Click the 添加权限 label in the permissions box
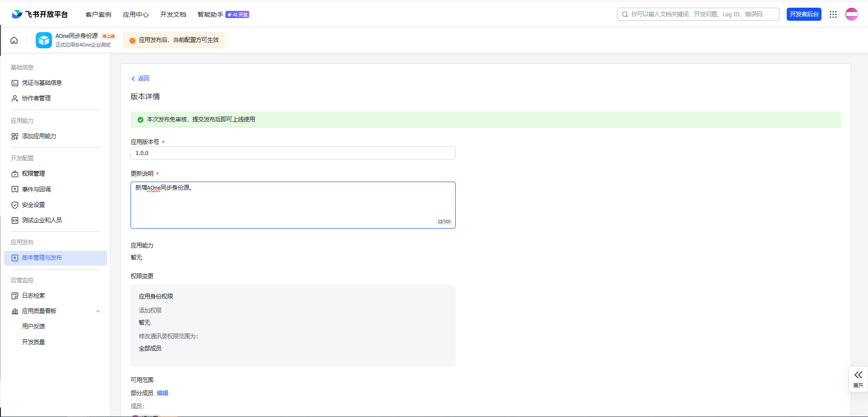 pyautogui.click(x=150, y=310)
